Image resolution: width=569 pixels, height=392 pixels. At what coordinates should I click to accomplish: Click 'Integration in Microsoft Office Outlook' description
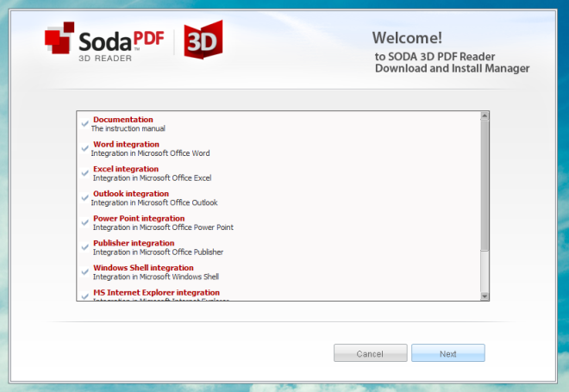tap(154, 202)
